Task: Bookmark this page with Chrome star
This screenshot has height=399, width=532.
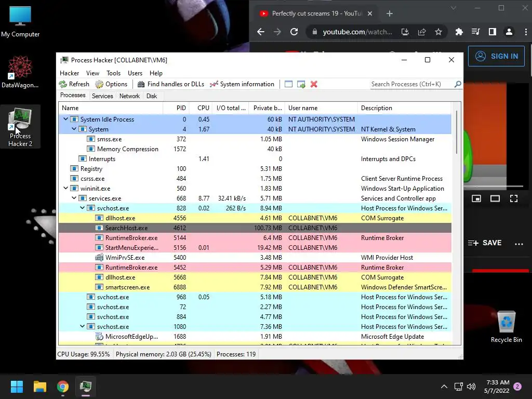Action: [x=438, y=32]
